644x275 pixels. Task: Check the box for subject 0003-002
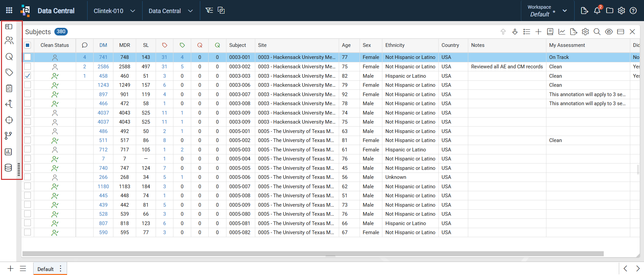coord(28,67)
